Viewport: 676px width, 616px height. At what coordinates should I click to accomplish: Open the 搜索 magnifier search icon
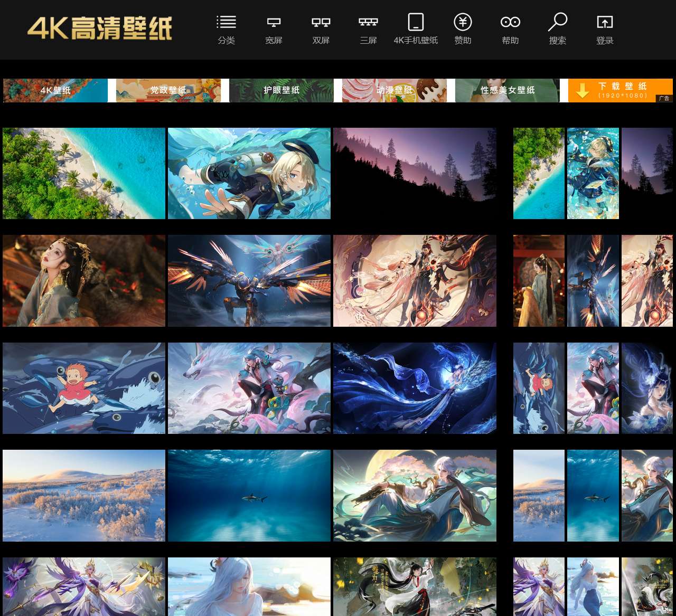557,23
